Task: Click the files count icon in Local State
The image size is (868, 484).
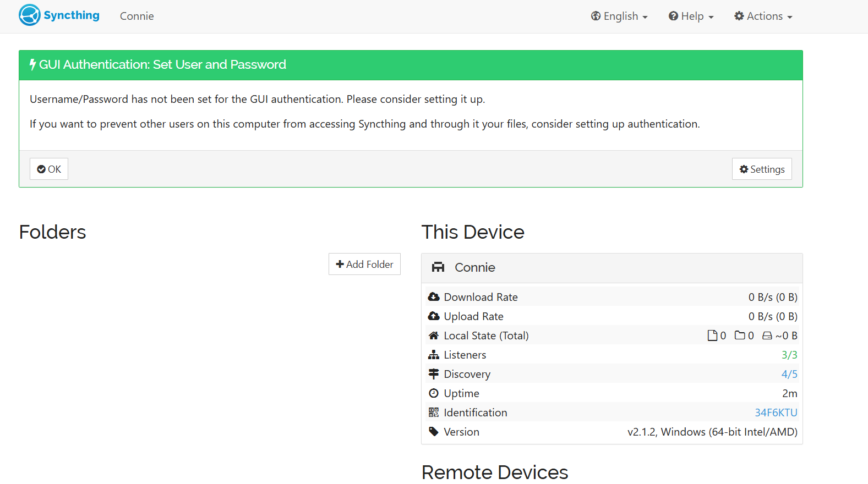Action: 712,335
